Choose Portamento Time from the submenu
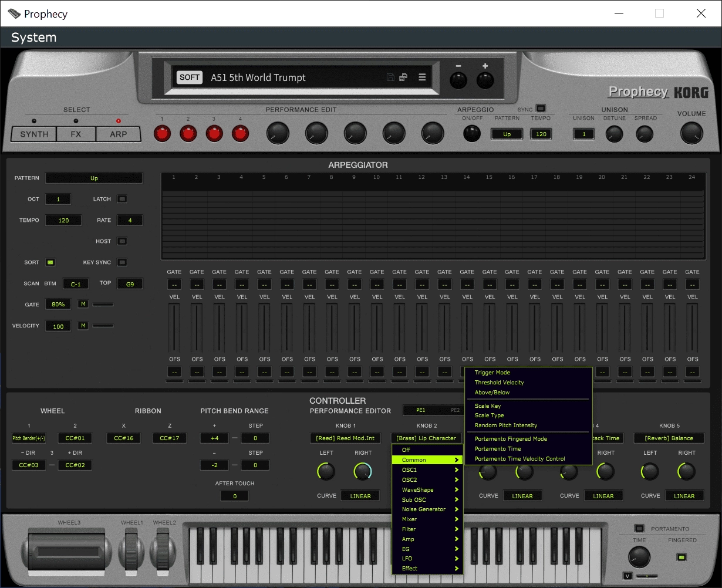722x588 pixels. click(498, 448)
